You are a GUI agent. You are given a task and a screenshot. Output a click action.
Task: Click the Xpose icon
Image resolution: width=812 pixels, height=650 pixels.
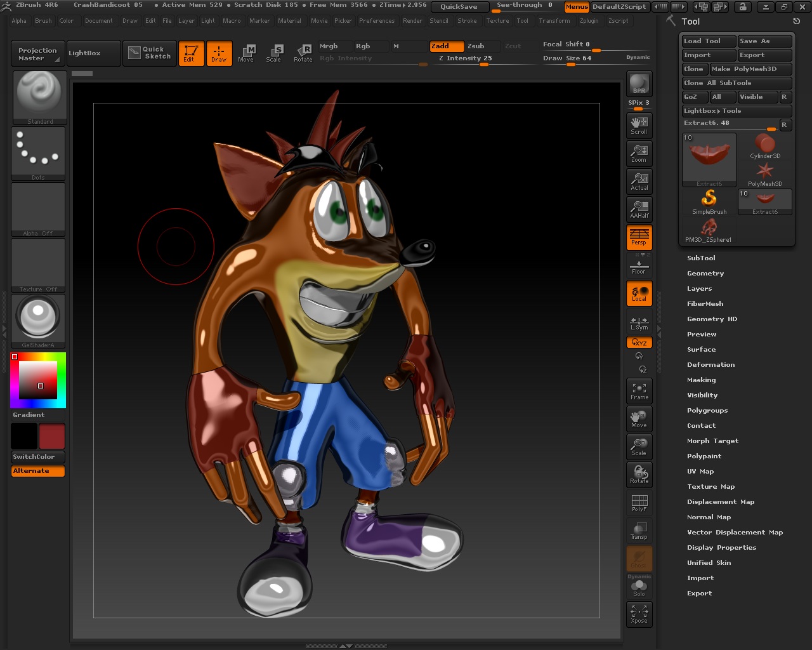coord(639,614)
